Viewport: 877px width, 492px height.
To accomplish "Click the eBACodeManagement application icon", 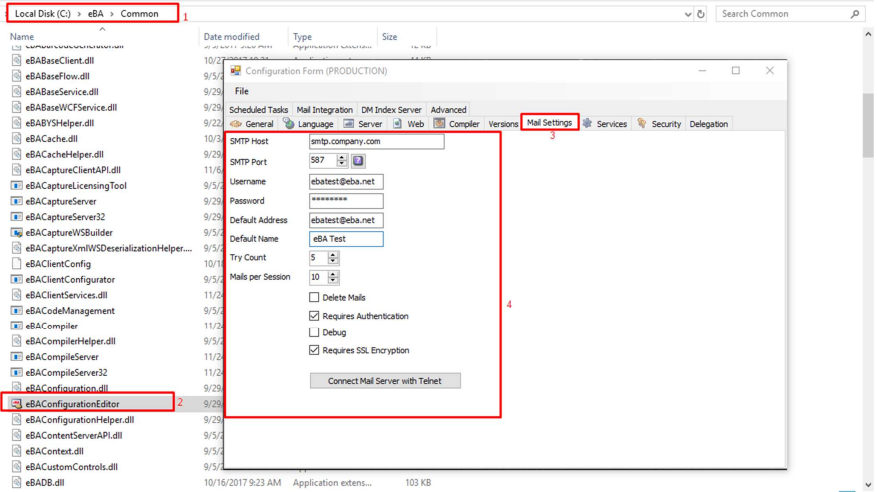I will click(16, 311).
